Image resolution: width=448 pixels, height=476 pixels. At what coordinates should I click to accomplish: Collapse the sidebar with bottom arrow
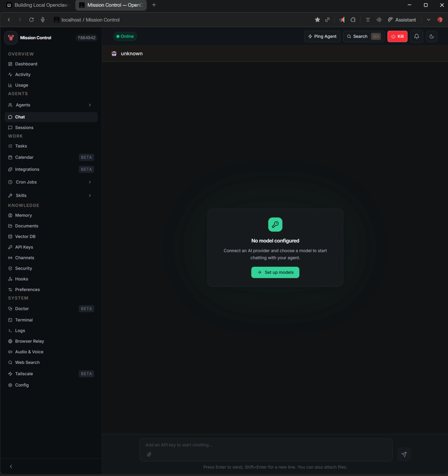[11, 466]
